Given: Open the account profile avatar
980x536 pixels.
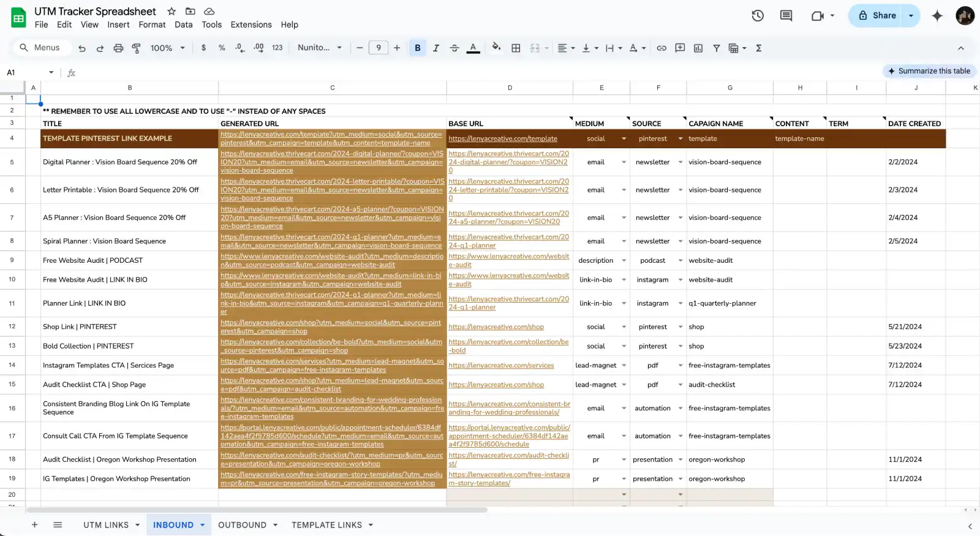Looking at the screenshot, I should tap(965, 16).
